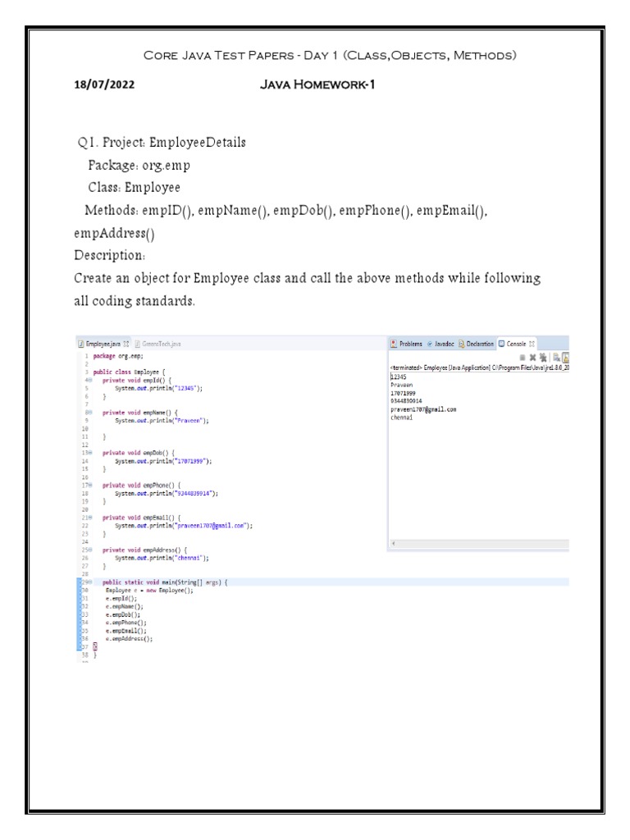
Task: Click console output line 'Praveen'
Action: pos(402,386)
